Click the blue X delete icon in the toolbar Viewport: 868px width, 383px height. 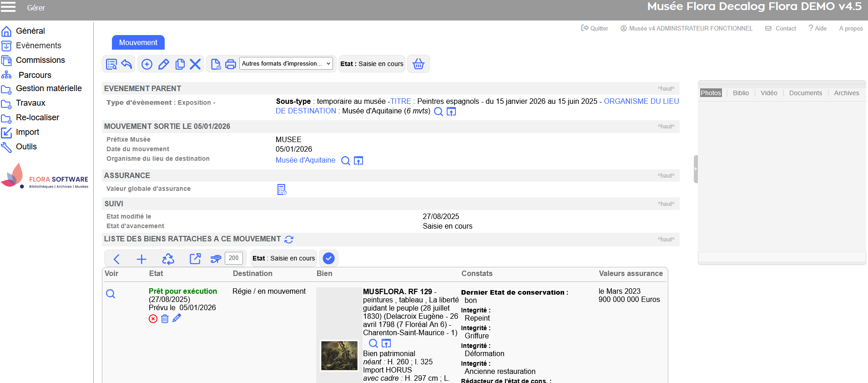tap(195, 64)
